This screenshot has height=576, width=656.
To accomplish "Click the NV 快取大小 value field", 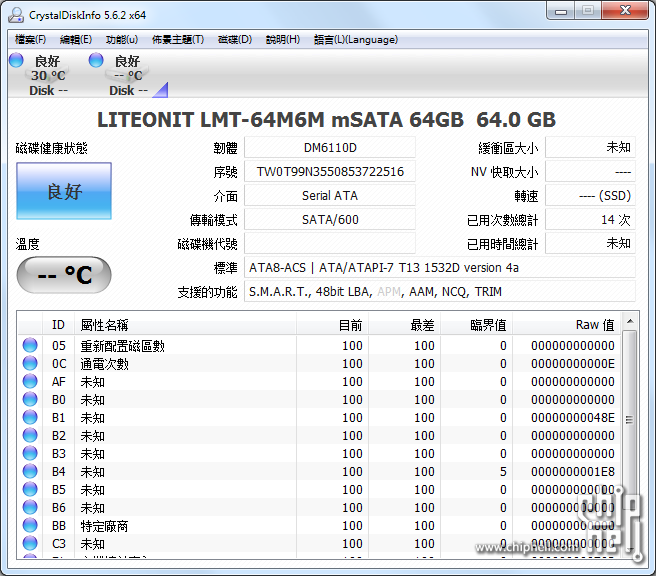I will coord(590,172).
